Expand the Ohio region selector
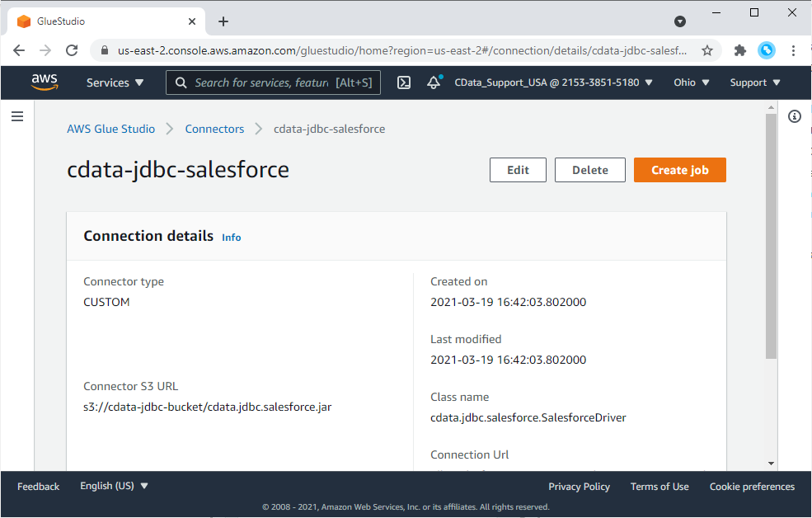Image resolution: width=812 pixels, height=518 pixels. [x=691, y=82]
